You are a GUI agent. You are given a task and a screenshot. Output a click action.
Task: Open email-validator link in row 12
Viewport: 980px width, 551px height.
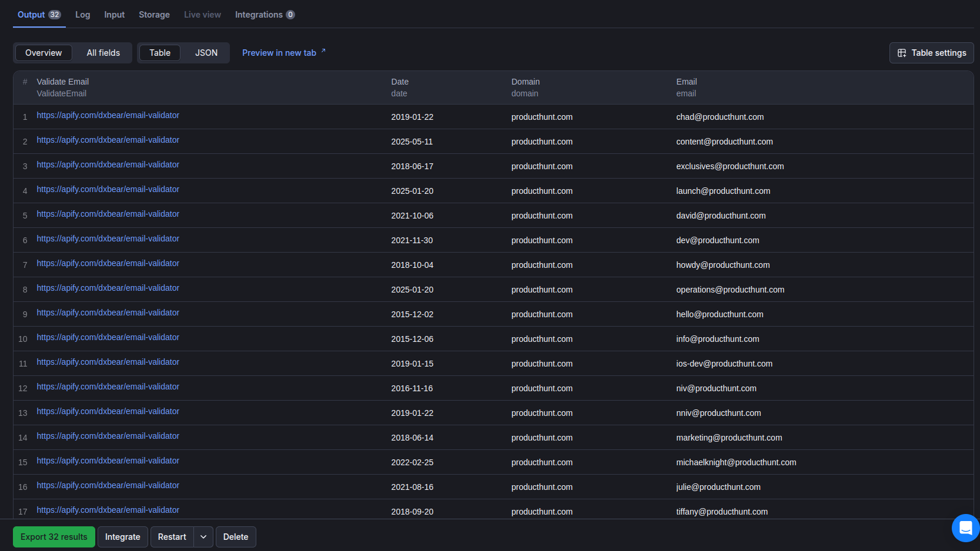[x=108, y=387]
